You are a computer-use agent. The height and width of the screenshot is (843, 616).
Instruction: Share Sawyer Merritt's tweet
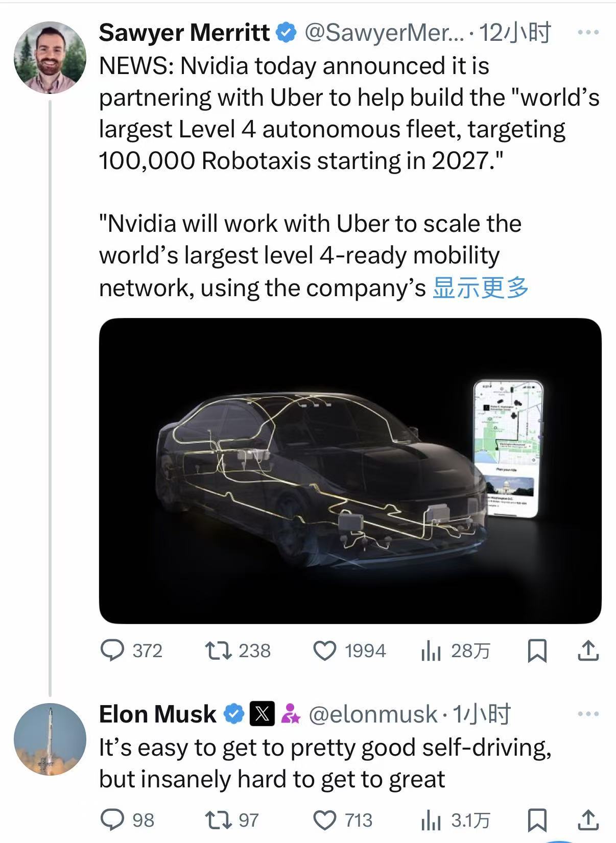click(588, 651)
